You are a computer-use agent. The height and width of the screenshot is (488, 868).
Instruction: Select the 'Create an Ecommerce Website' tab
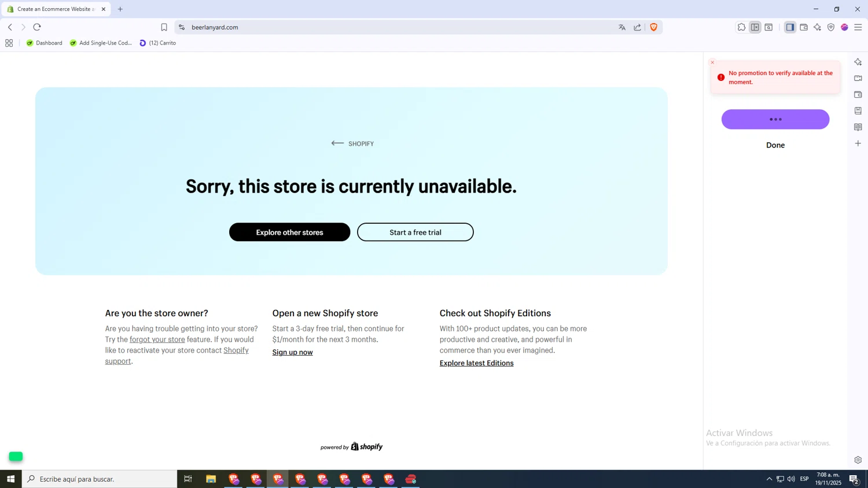pyautogui.click(x=56, y=9)
